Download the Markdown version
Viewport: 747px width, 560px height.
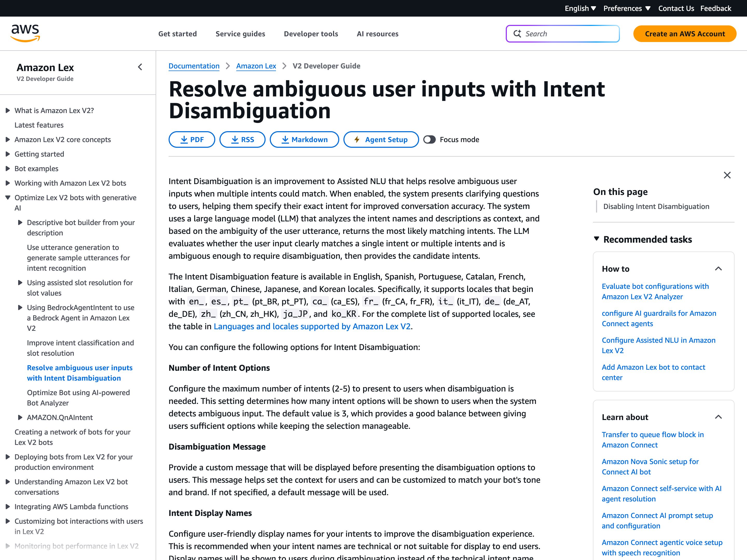tap(304, 139)
